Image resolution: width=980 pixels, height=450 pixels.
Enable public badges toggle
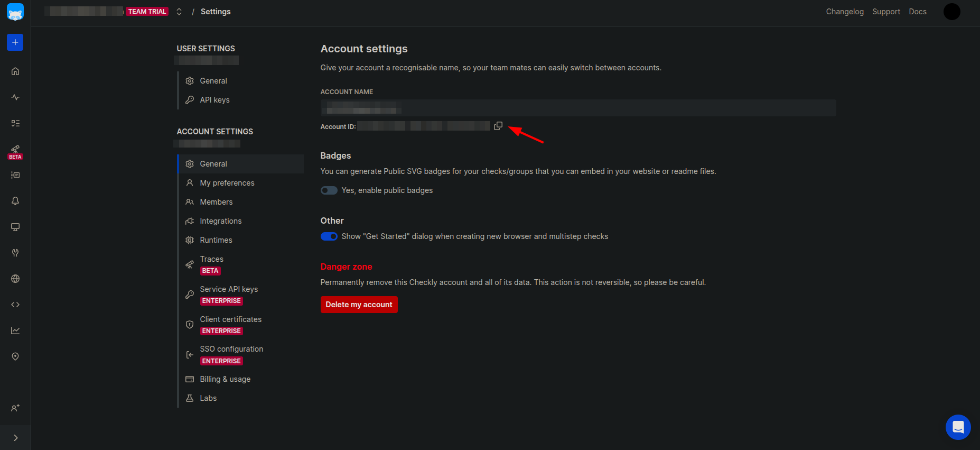(329, 190)
